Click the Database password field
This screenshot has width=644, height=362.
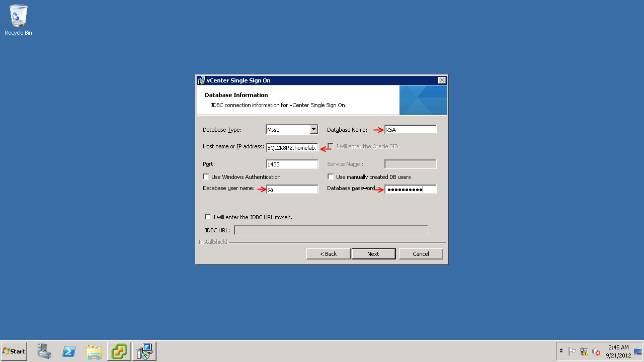coord(410,190)
